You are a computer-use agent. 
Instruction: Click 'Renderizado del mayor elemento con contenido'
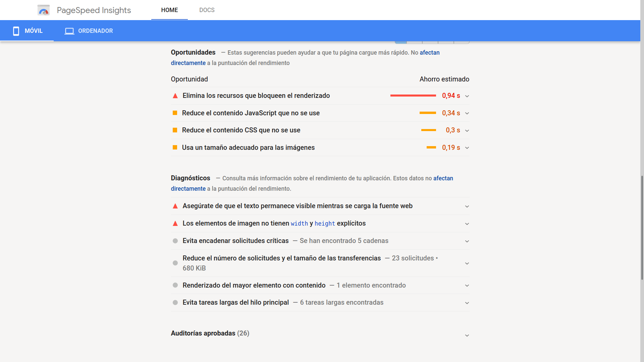pyautogui.click(x=254, y=285)
